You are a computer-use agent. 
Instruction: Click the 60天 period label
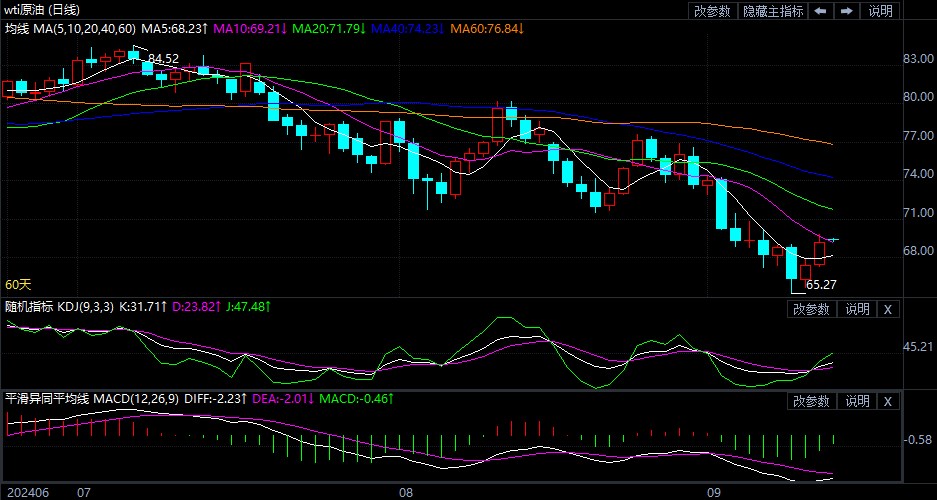pos(20,285)
